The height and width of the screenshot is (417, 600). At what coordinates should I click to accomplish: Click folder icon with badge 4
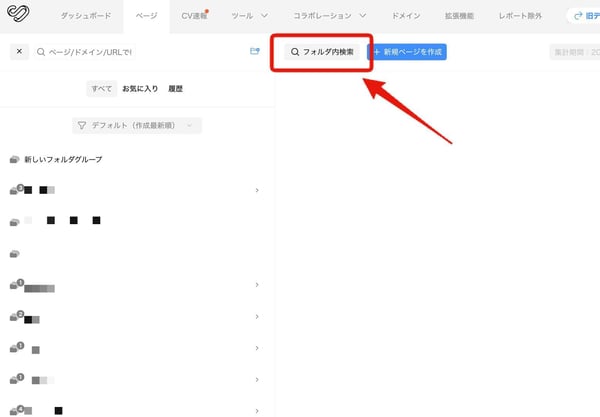pos(16,410)
